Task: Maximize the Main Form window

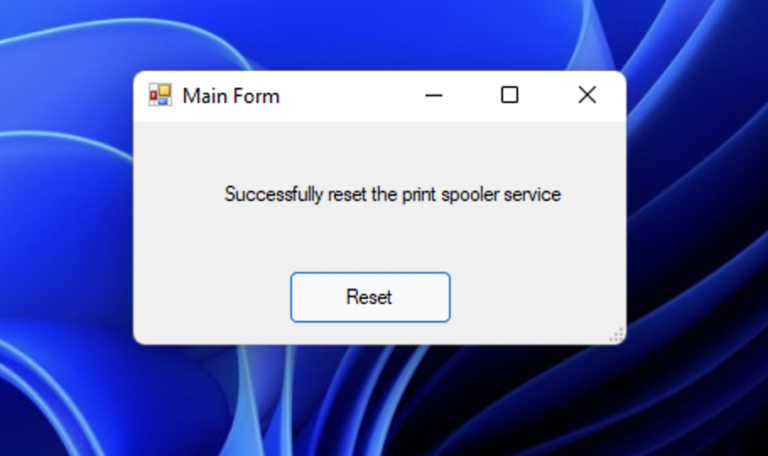Action: 510,95
